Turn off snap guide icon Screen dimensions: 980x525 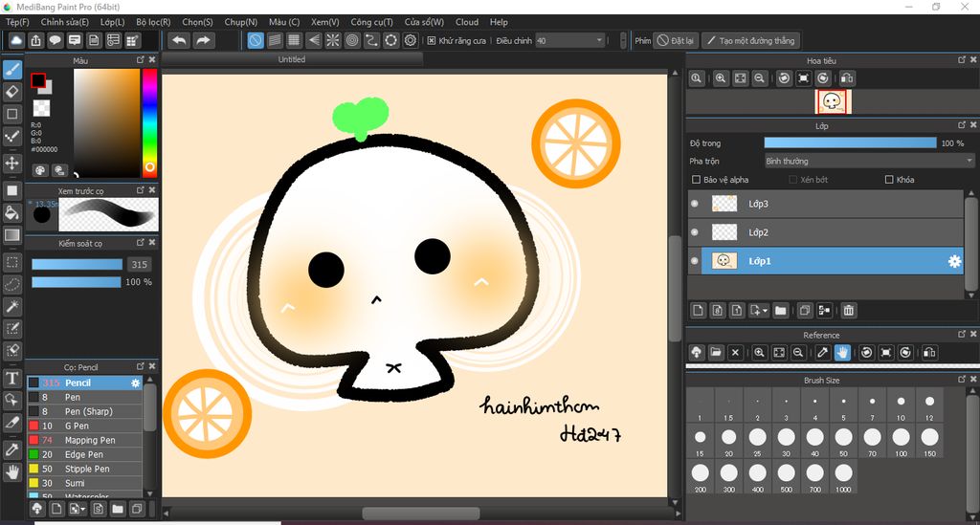pos(256,40)
